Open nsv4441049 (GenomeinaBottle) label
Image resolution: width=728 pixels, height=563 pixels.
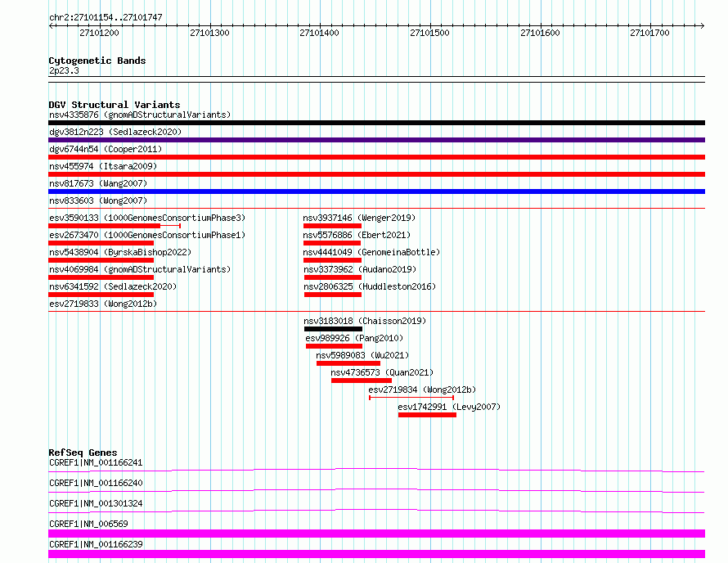click(x=371, y=252)
